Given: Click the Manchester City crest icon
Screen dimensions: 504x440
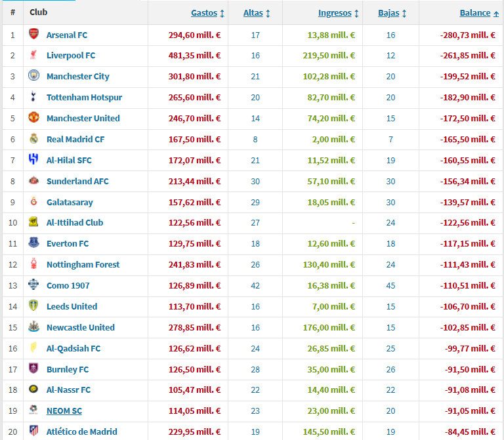Looking at the screenshot, I should (33, 75).
